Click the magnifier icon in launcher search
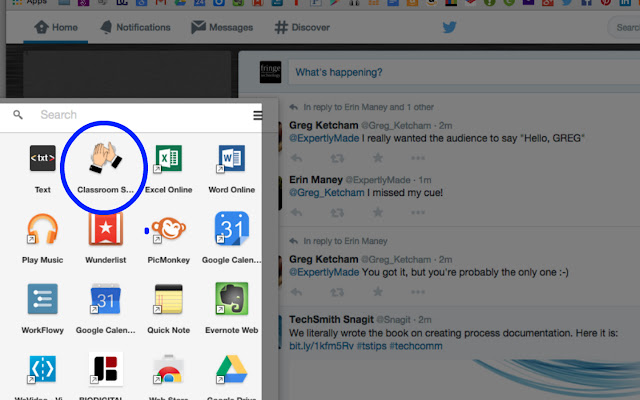This screenshot has height=400, width=640. (18, 115)
